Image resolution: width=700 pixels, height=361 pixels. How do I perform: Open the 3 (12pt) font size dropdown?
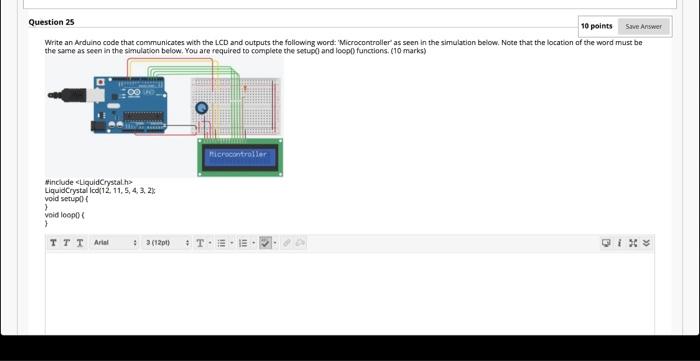[x=167, y=243]
